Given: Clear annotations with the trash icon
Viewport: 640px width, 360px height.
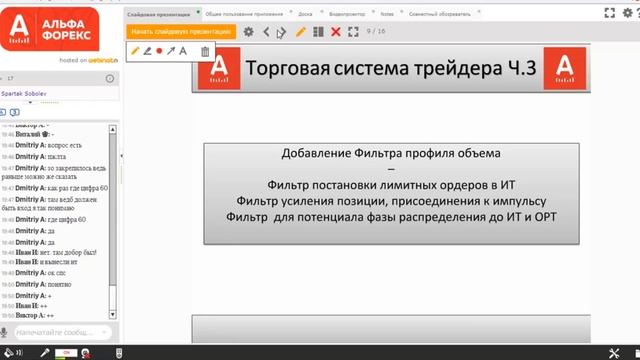Looking at the screenshot, I should pyautogui.click(x=205, y=51).
